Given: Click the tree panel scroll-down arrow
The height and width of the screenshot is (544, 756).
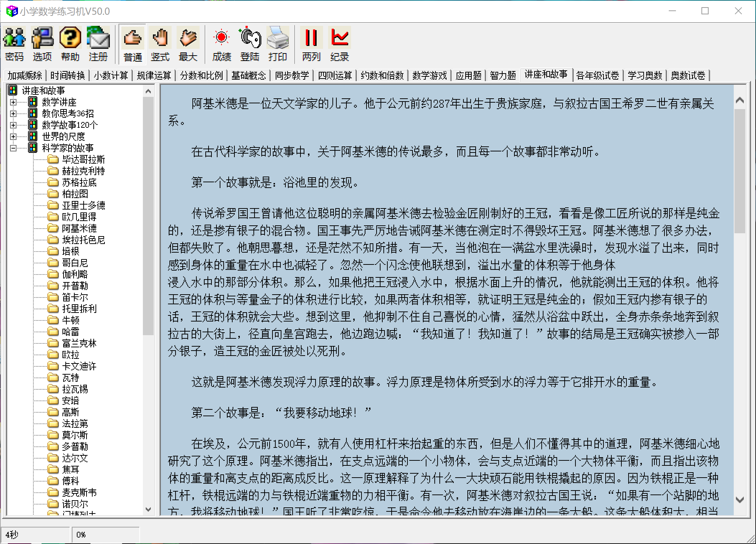Looking at the screenshot, I should click(x=148, y=510).
